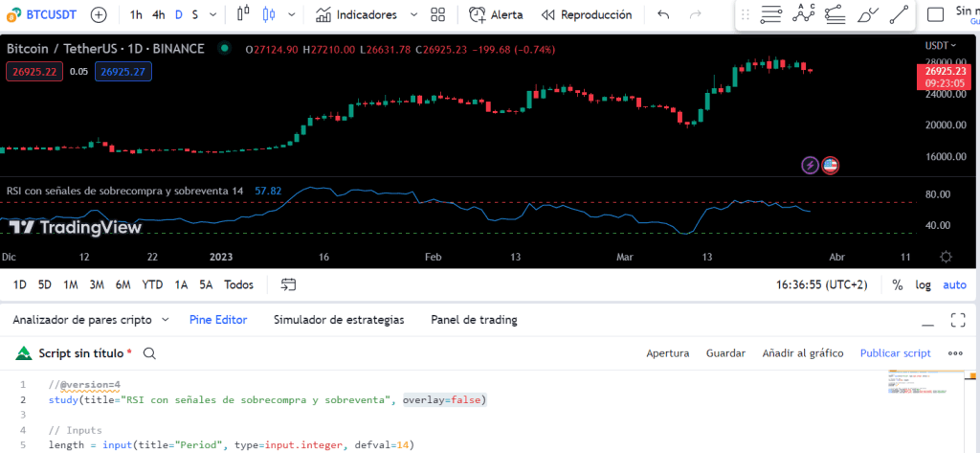Set range to YTD
The height and width of the screenshot is (453, 980).
pos(152,284)
